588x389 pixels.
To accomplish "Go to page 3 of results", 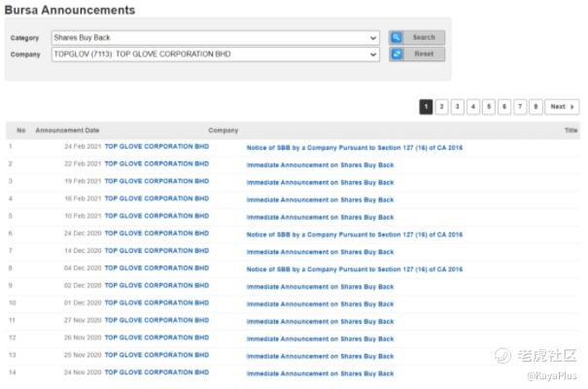I will tap(458, 107).
